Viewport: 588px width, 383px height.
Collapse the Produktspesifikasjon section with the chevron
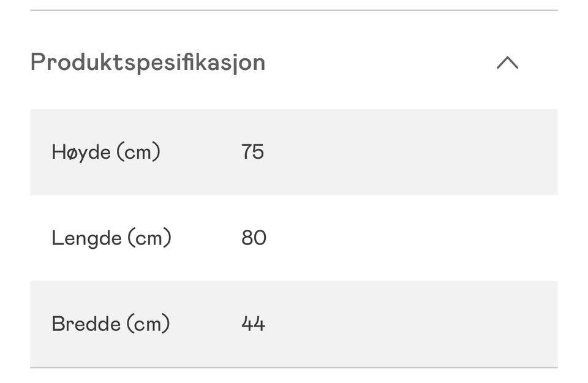point(507,63)
